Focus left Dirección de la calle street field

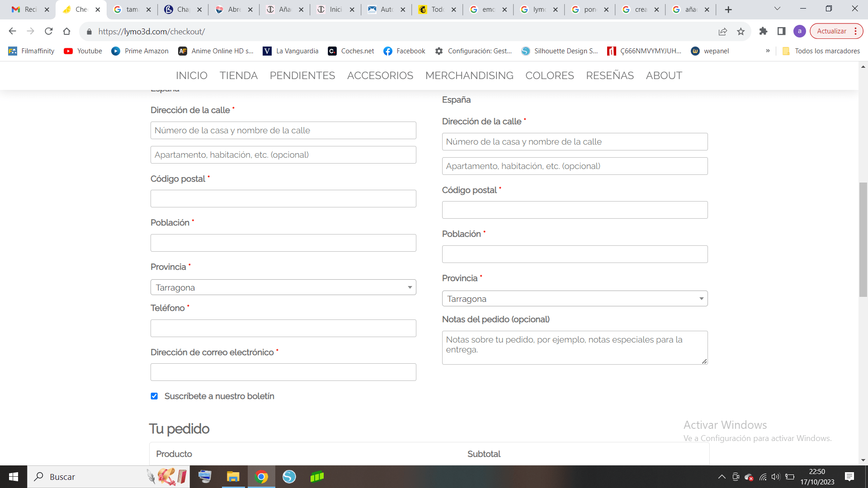[x=283, y=131]
